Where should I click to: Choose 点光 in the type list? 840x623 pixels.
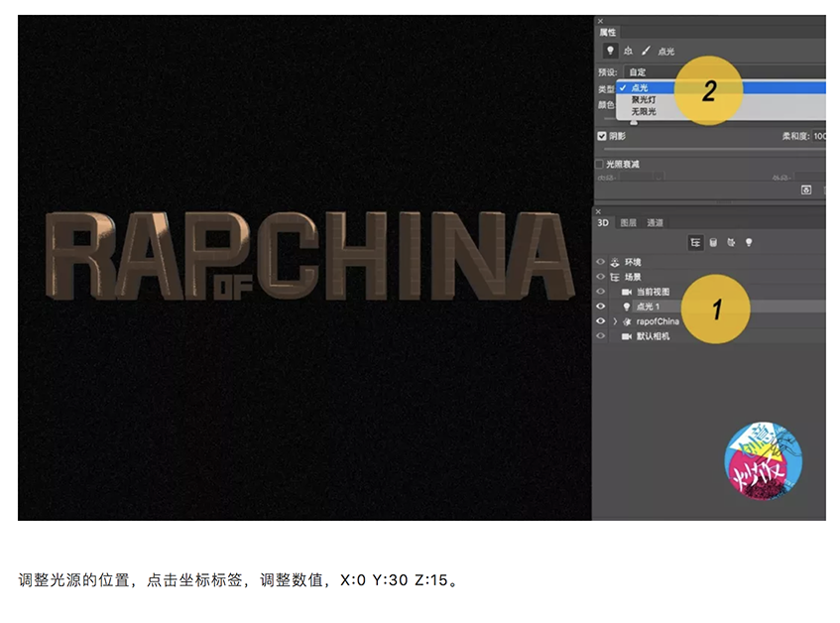tap(721, 87)
